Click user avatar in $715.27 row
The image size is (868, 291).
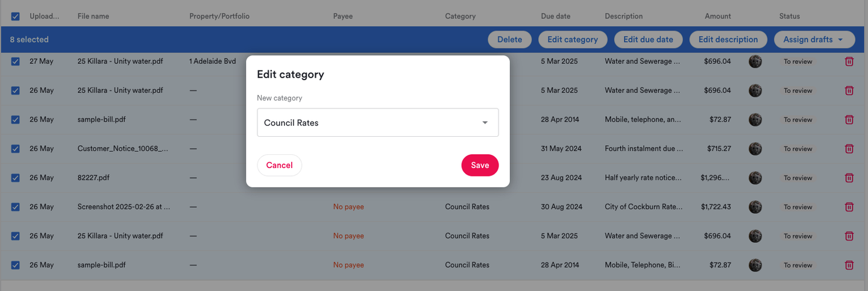(x=755, y=148)
